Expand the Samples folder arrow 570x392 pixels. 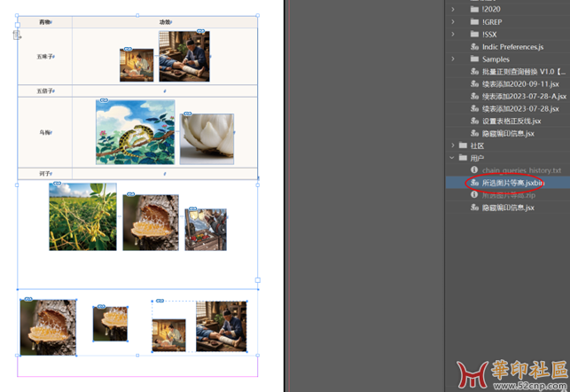click(x=453, y=59)
